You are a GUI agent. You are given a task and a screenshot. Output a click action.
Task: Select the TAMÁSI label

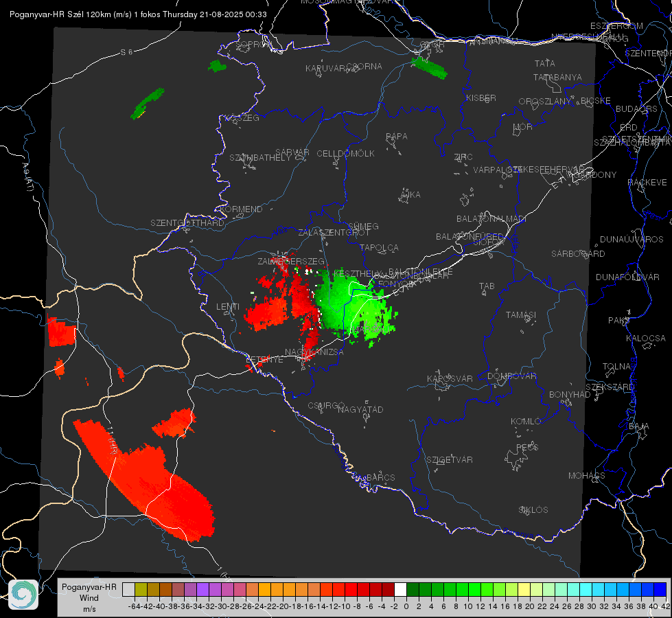pos(521,314)
